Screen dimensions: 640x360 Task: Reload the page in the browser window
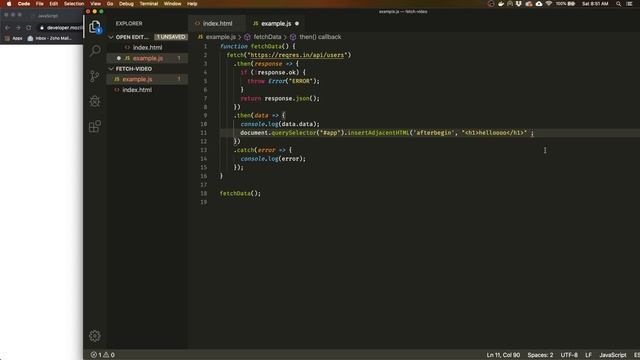pos(29,28)
